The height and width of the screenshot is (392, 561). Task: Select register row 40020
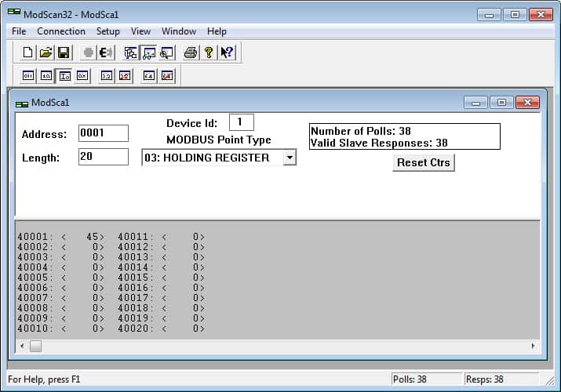pyautogui.click(x=162, y=328)
